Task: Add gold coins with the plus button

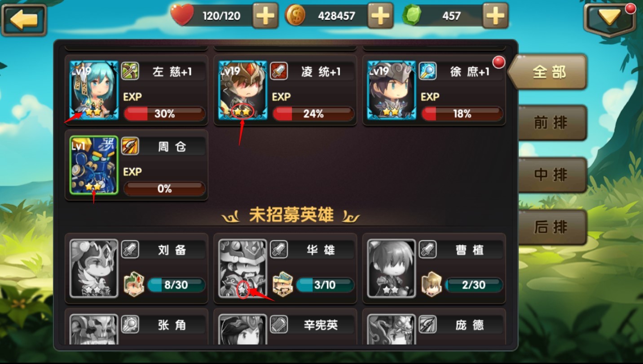Action: point(380,16)
